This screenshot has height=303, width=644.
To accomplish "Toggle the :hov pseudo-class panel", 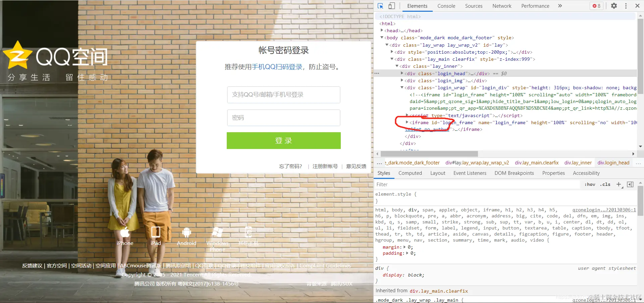I will point(590,184).
